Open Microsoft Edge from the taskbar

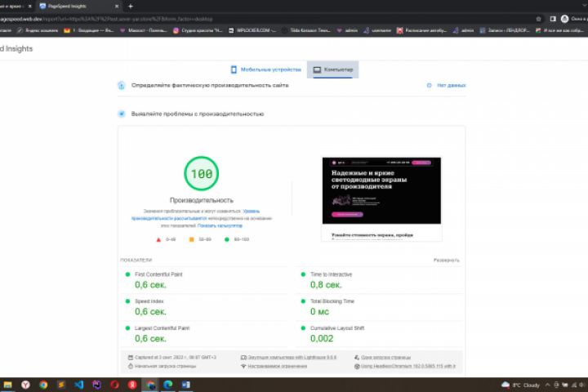pos(168,385)
